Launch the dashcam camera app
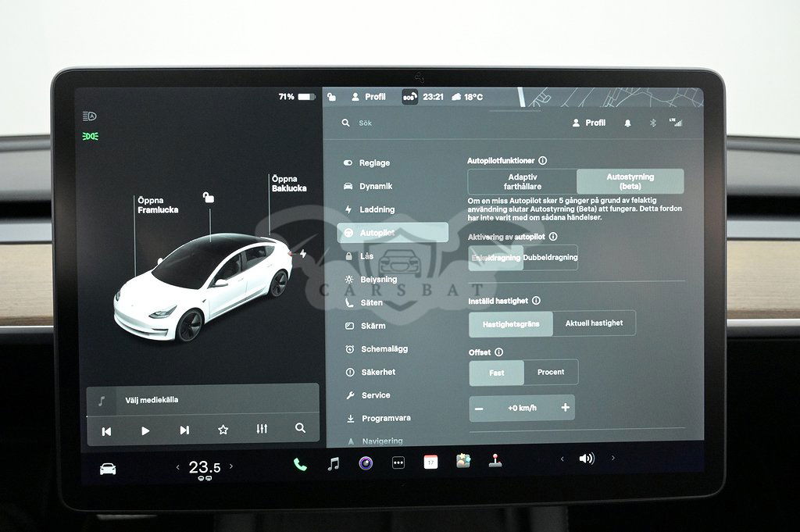 click(x=366, y=463)
